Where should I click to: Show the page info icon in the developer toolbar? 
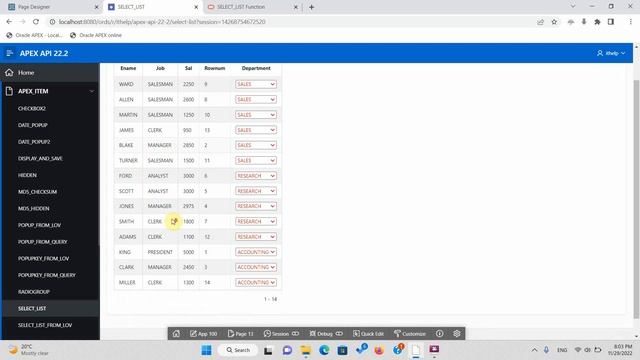[x=439, y=333]
